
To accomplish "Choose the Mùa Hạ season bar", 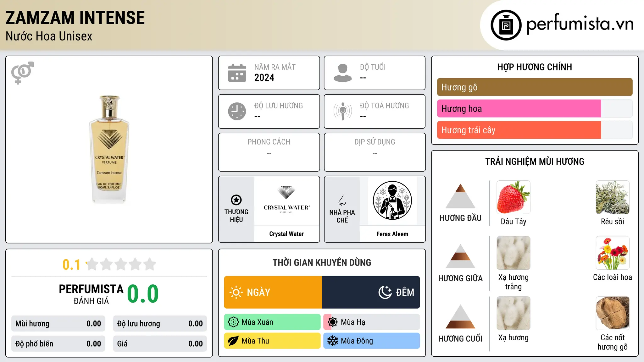I will coord(372,322).
